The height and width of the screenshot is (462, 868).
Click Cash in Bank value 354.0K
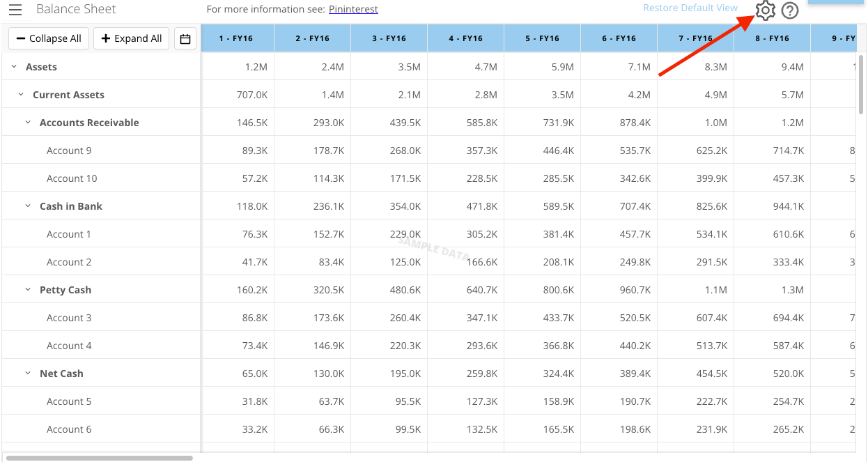pyautogui.click(x=405, y=206)
